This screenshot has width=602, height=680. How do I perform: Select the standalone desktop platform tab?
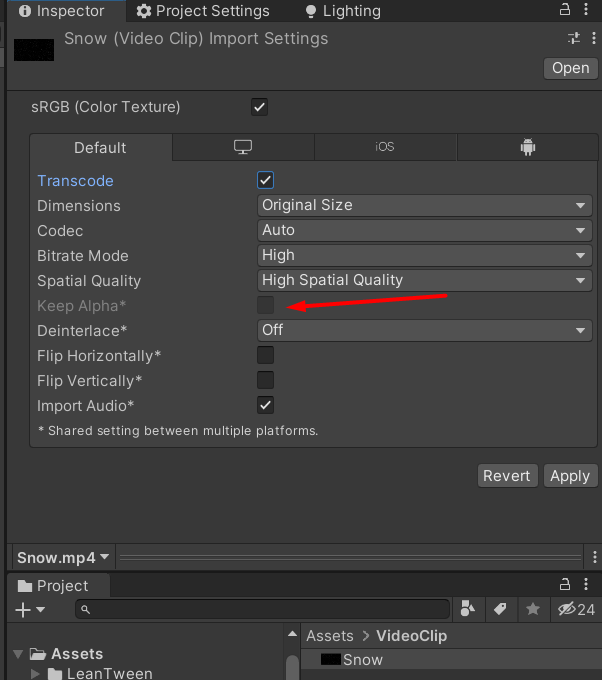[243, 147]
